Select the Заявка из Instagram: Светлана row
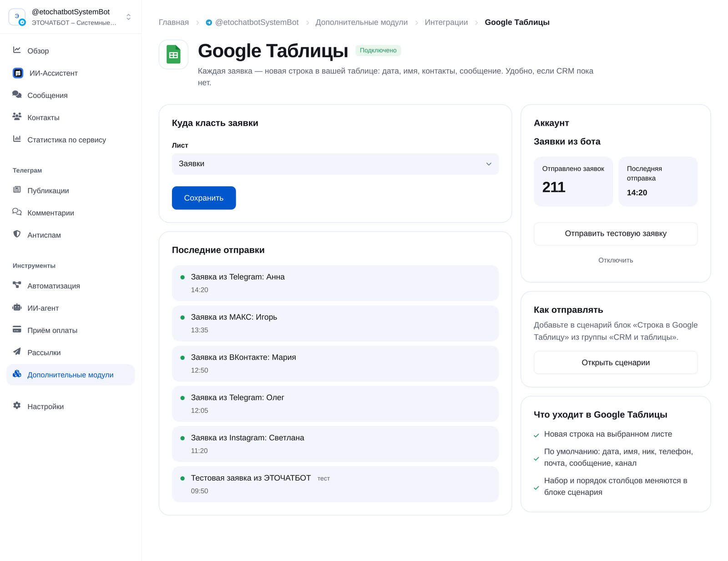 point(335,444)
